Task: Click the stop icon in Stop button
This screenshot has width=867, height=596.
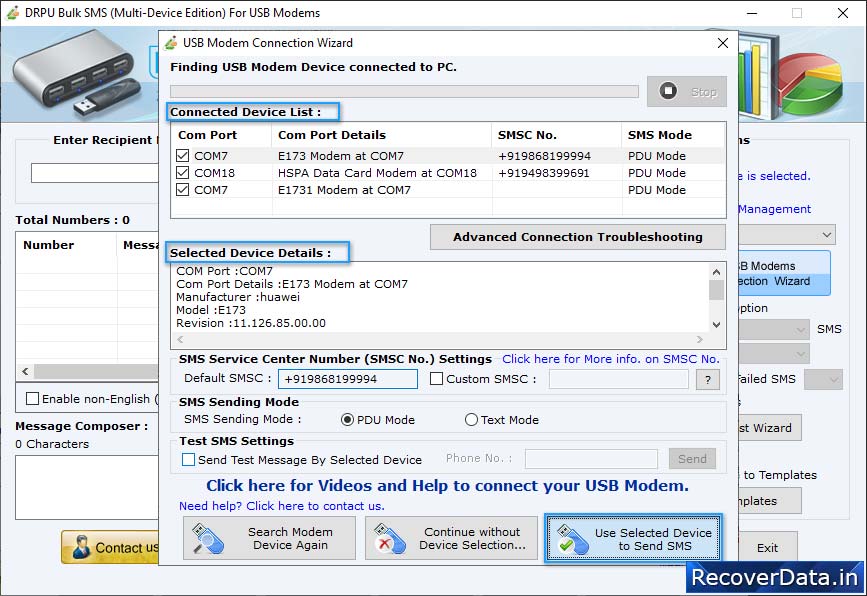Action: [x=668, y=91]
